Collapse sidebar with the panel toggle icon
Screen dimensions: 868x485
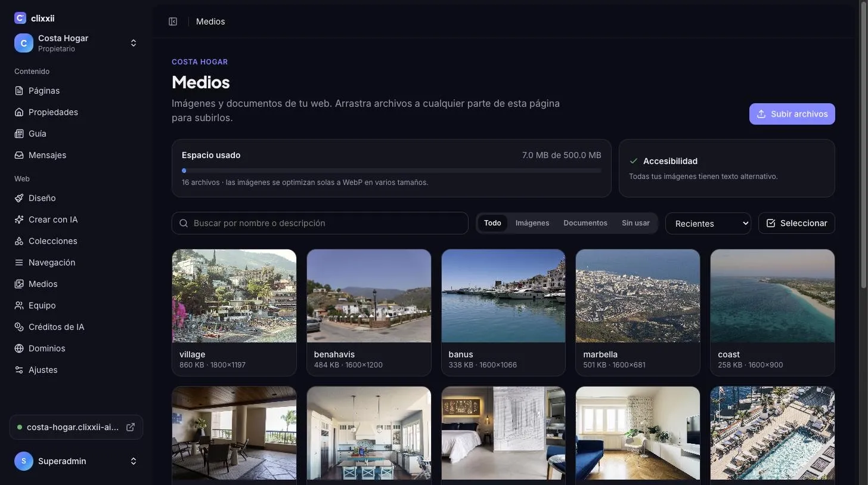tap(173, 21)
